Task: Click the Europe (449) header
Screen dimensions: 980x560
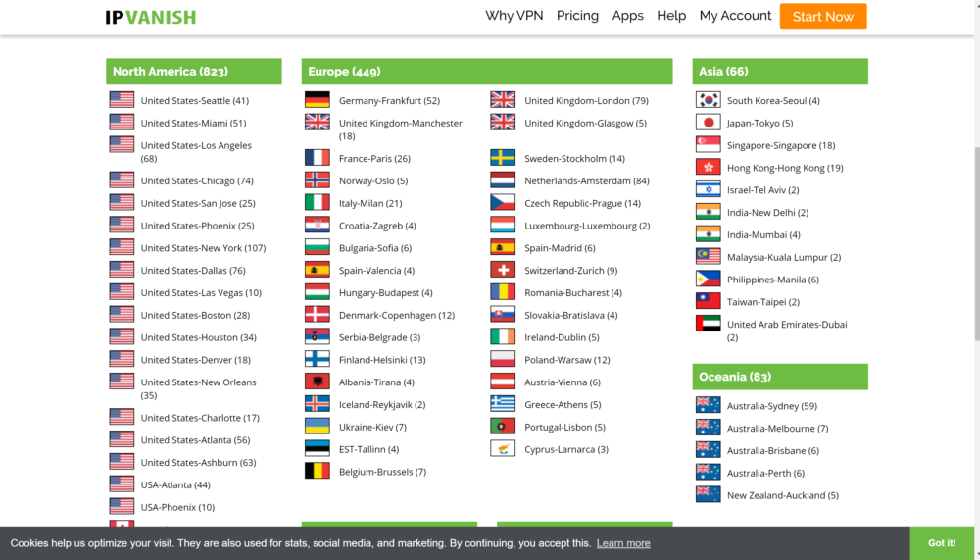Action: 487,72
